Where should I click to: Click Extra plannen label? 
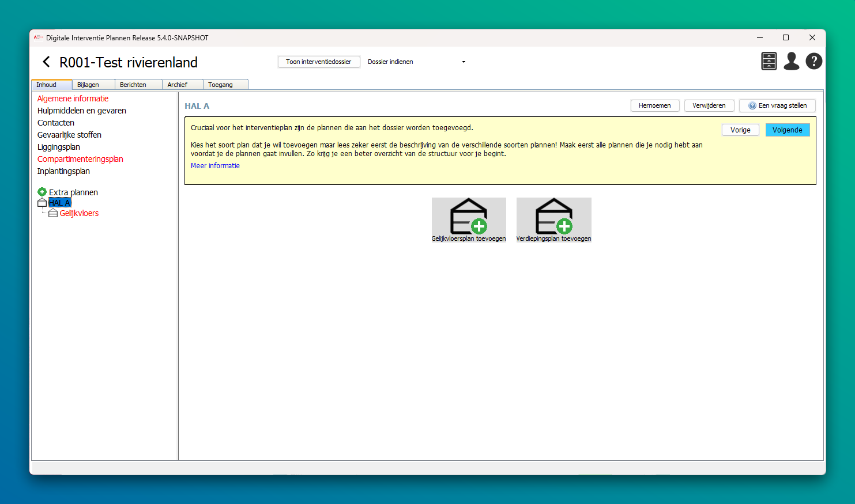pos(73,192)
